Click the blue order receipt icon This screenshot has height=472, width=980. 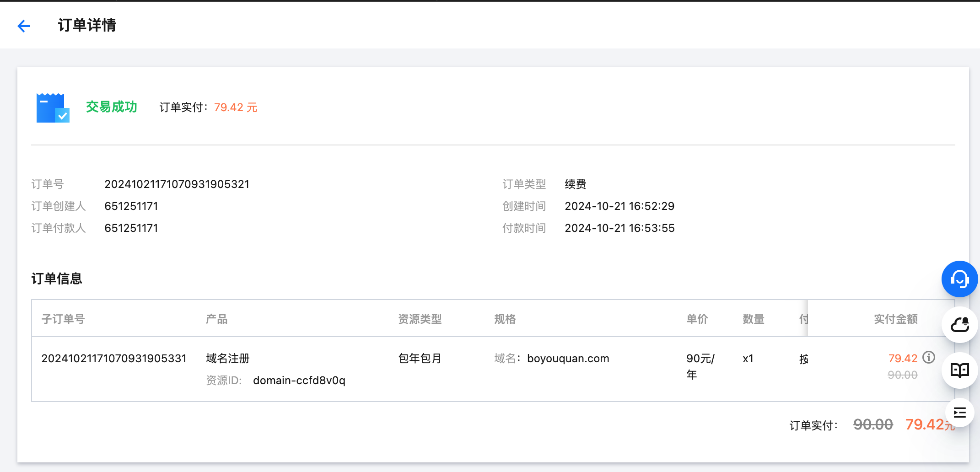tap(53, 108)
